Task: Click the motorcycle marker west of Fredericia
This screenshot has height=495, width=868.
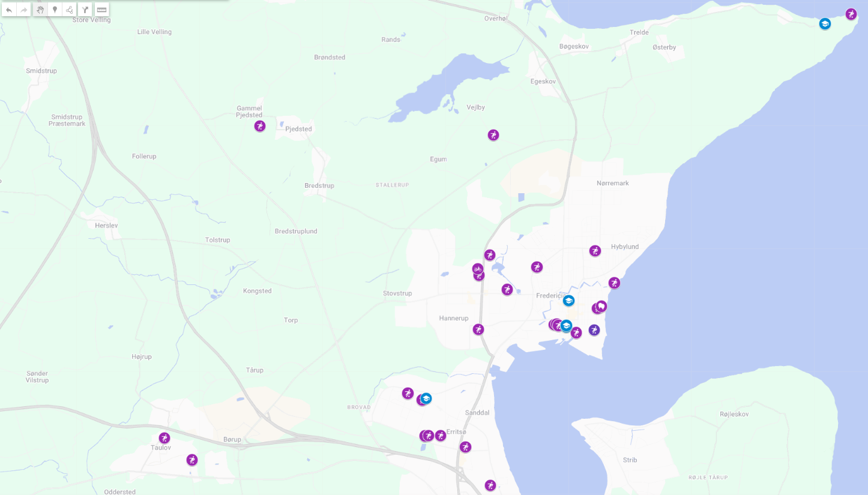Action: click(477, 269)
